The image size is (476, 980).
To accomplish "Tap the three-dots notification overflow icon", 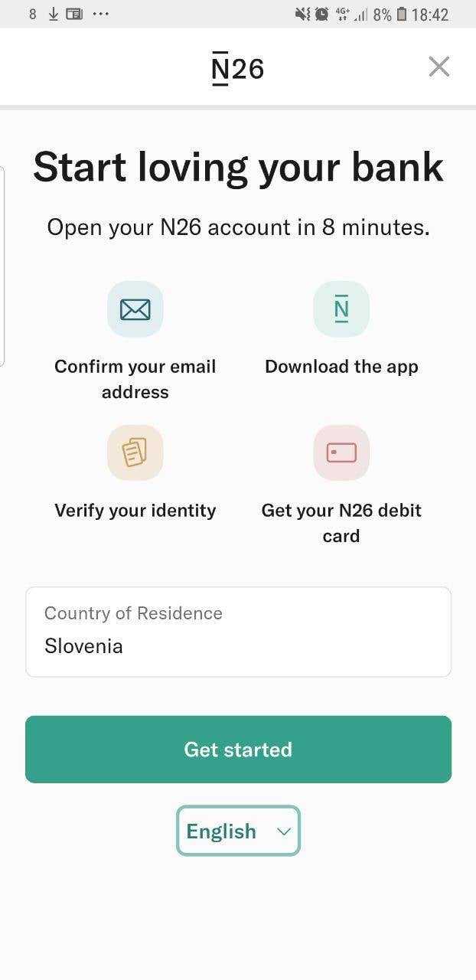I will (x=100, y=14).
